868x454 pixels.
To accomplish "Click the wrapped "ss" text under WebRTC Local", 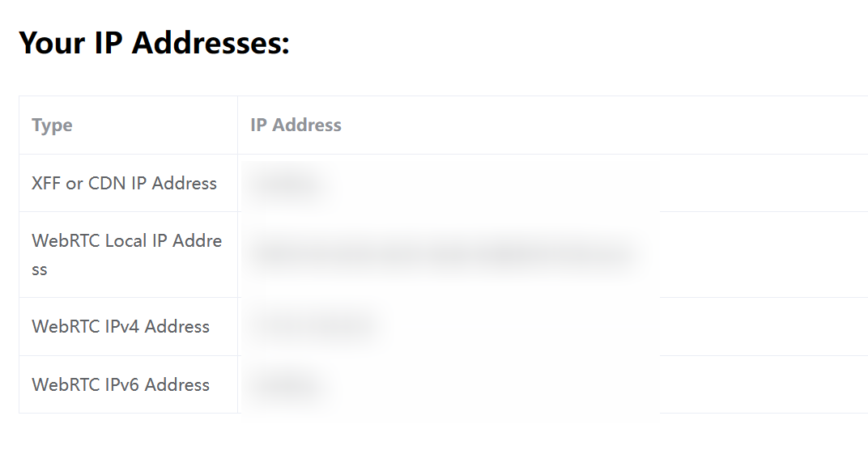I will tap(40, 269).
